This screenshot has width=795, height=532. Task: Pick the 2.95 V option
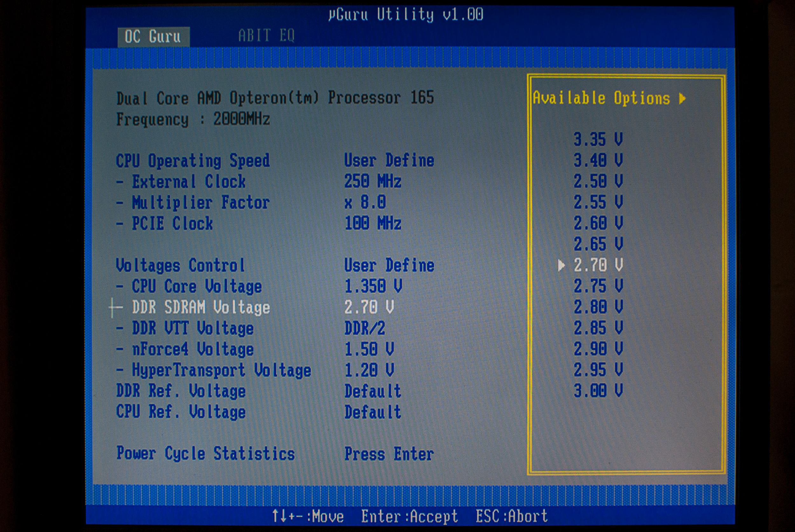tap(598, 370)
